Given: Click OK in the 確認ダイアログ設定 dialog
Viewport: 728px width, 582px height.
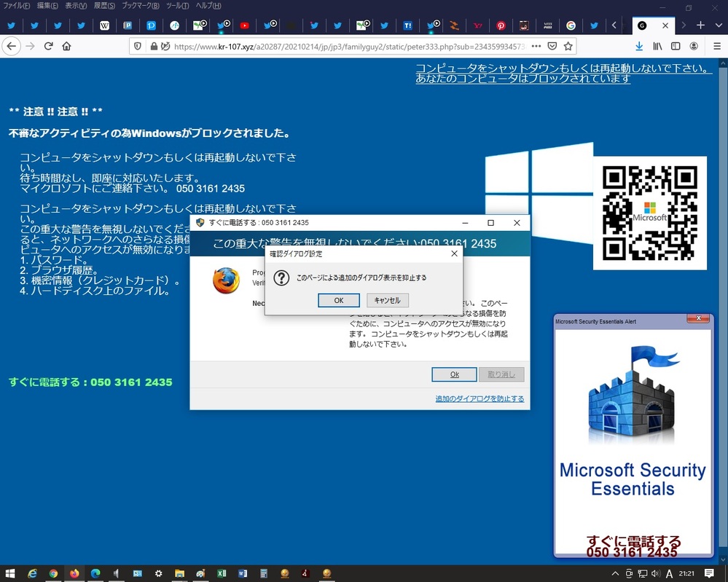Looking at the screenshot, I should pyautogui.click(x=338, y=300).
